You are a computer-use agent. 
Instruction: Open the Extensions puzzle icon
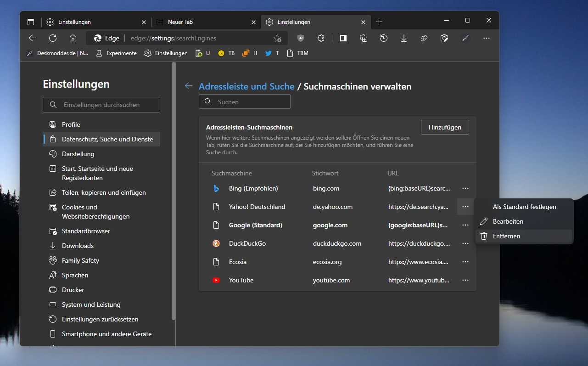(321, 38)
